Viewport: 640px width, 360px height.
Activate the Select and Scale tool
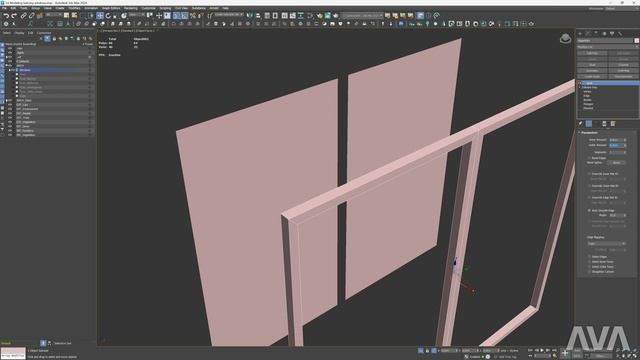pyautogui.click(x=116, y=16)
